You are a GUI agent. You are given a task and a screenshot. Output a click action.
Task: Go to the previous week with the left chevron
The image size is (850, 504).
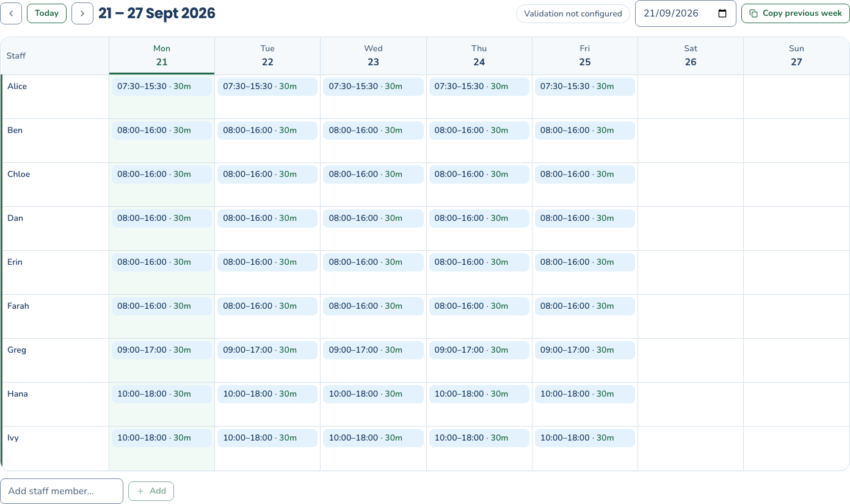[11, 13]
